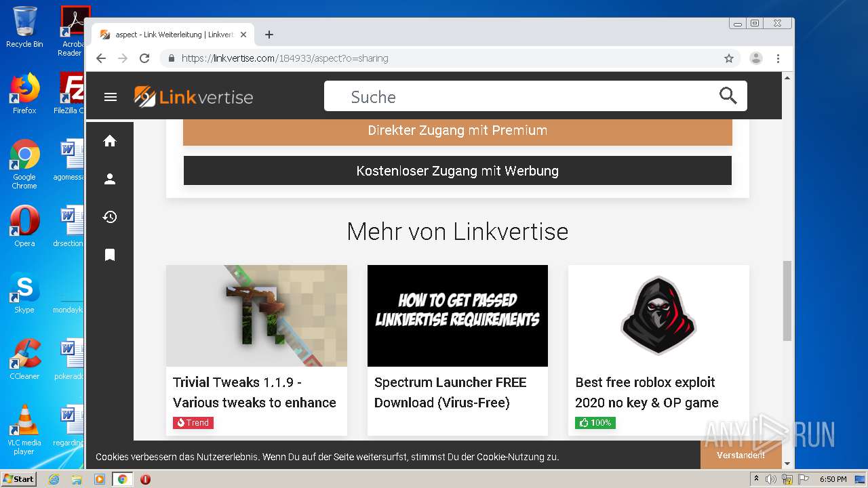Screen dimensions: 868x488
Task: Click Direkter Zugang mit Premium
Action: (x=458, y=131)
